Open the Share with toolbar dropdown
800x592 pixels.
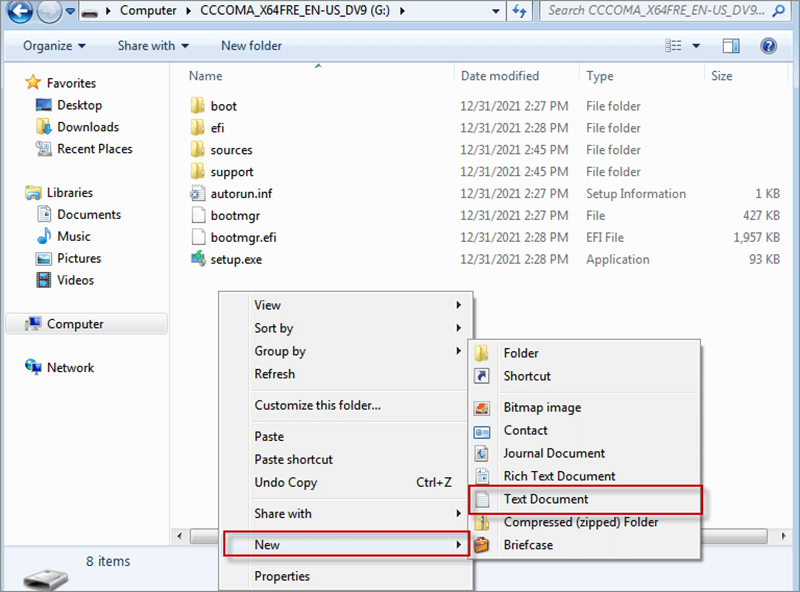[x=153, y=46]
